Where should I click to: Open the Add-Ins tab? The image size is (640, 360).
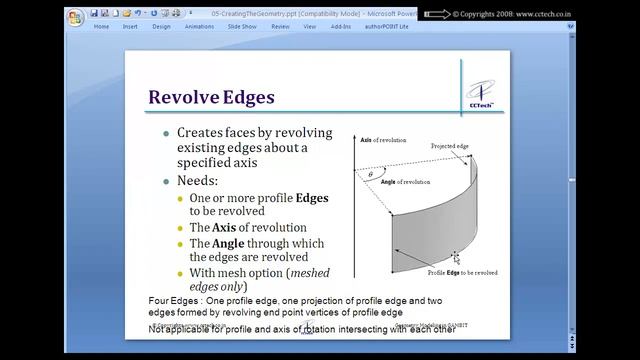341,27
